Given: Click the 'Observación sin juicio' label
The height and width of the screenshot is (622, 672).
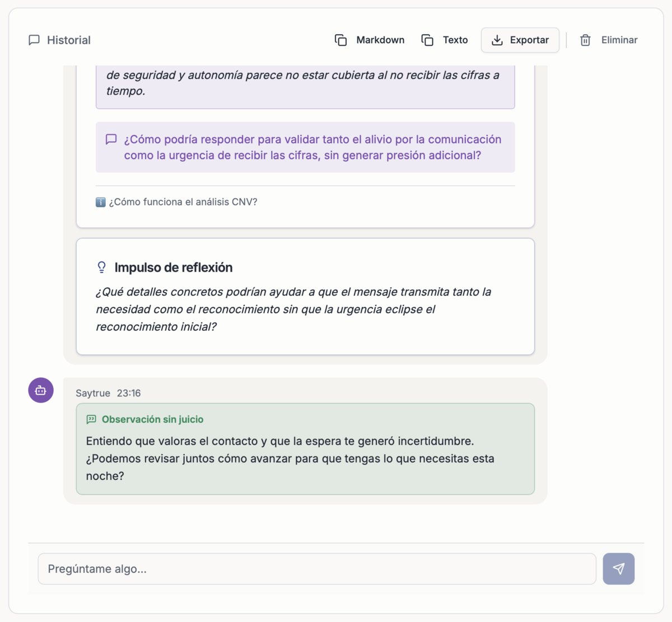Looking at the screenshot, I should coord(152,419).
